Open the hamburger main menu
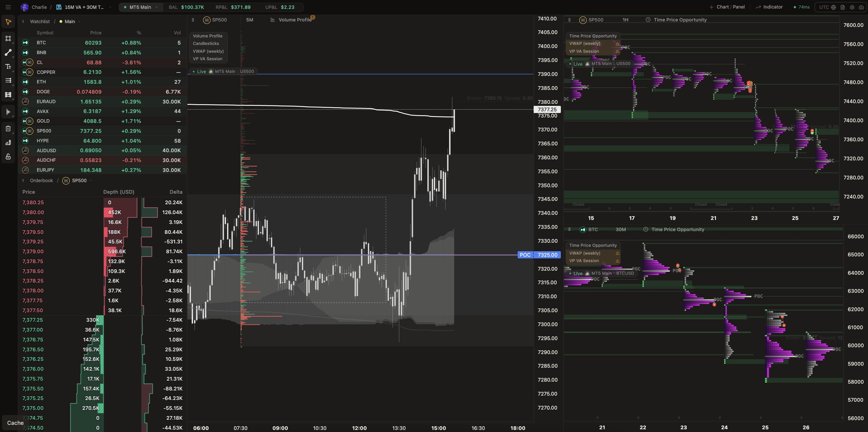 8,7
